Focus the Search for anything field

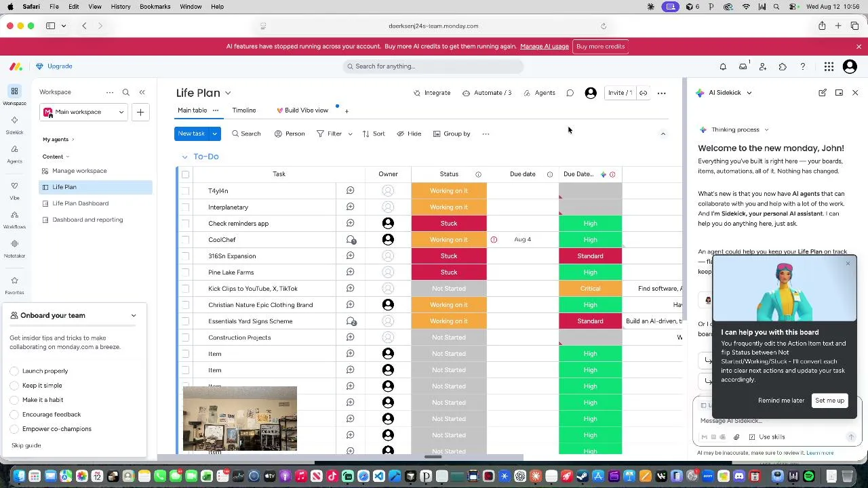[433, 66]
